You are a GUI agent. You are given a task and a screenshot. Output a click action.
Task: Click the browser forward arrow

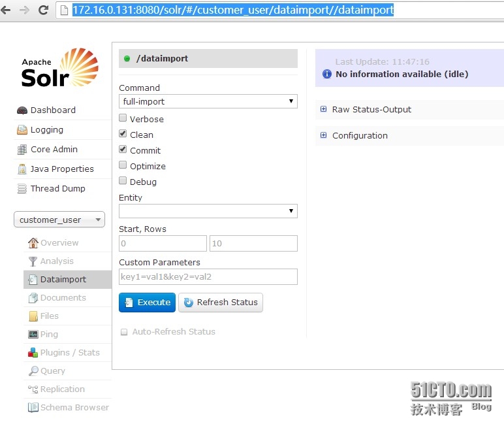24,10
